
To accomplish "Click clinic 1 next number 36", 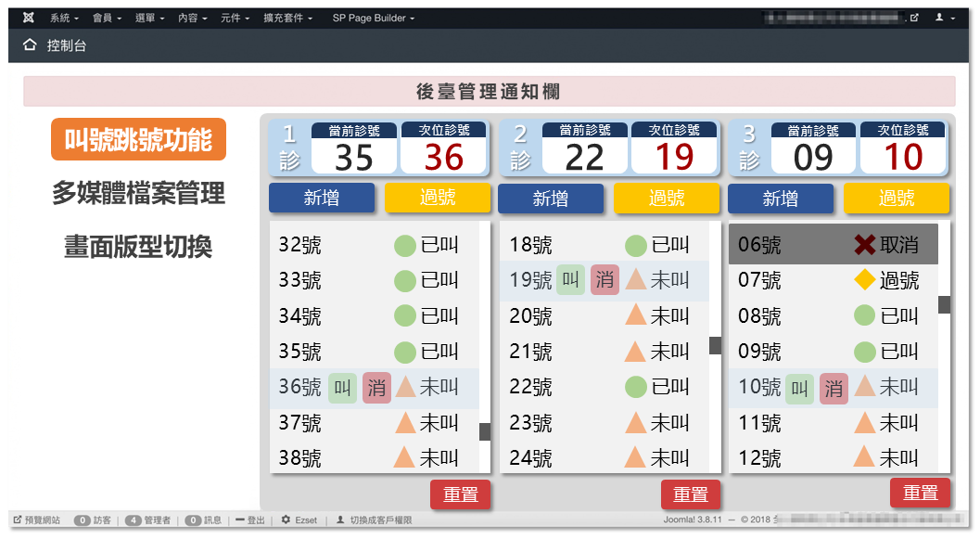I will tap(444, 157).
